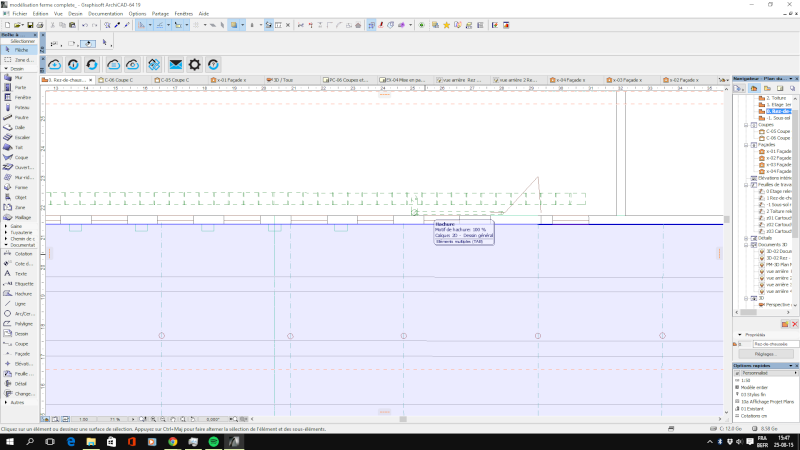Pick the Poteau column tool
800x450 pixels.
[19, 108]
